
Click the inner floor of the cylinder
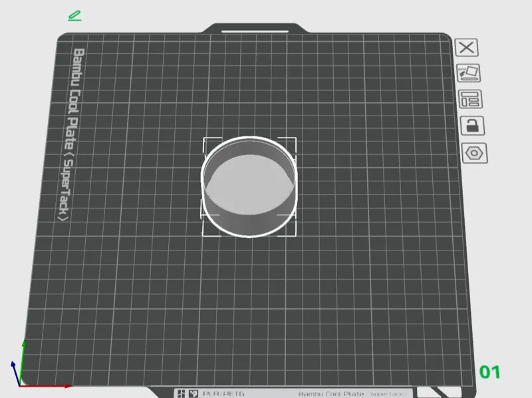click(250, 185)
